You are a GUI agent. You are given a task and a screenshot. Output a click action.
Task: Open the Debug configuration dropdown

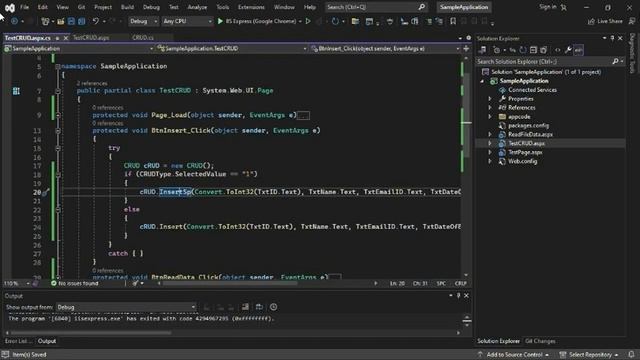pyautogui.click(x=144, y=21)
